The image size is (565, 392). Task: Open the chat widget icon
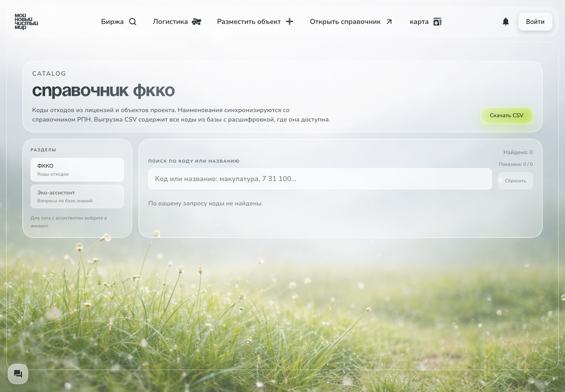(x=18, y=374)
